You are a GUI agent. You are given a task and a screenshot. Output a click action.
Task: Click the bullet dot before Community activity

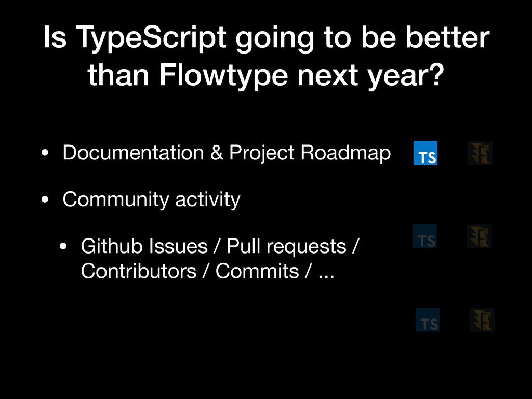coord(45,199)
